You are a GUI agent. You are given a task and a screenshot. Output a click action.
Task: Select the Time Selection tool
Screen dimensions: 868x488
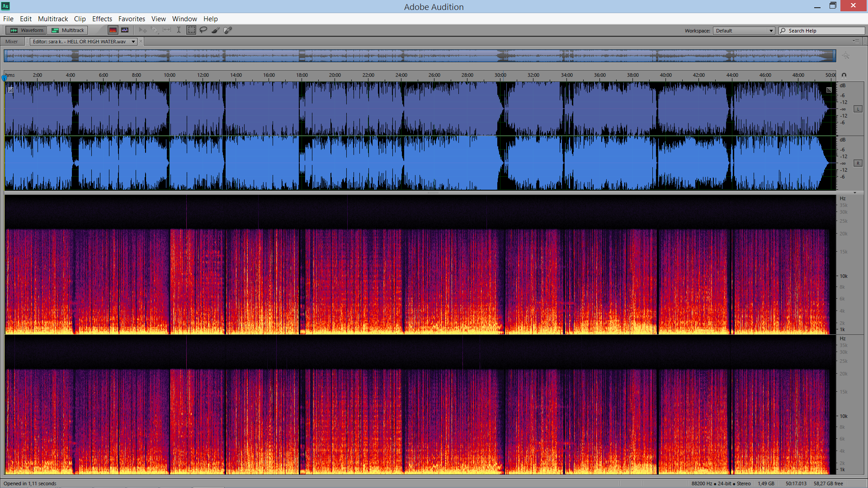(179, 30)
